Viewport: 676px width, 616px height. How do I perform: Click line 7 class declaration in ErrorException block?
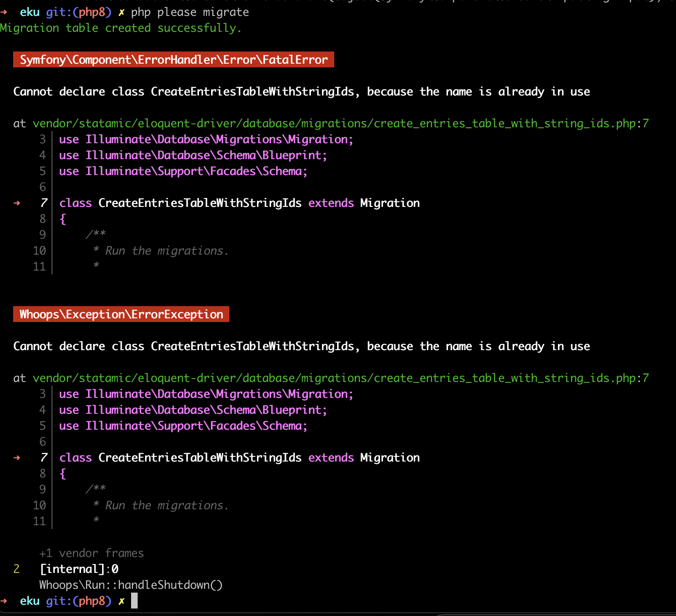point(239,458)
